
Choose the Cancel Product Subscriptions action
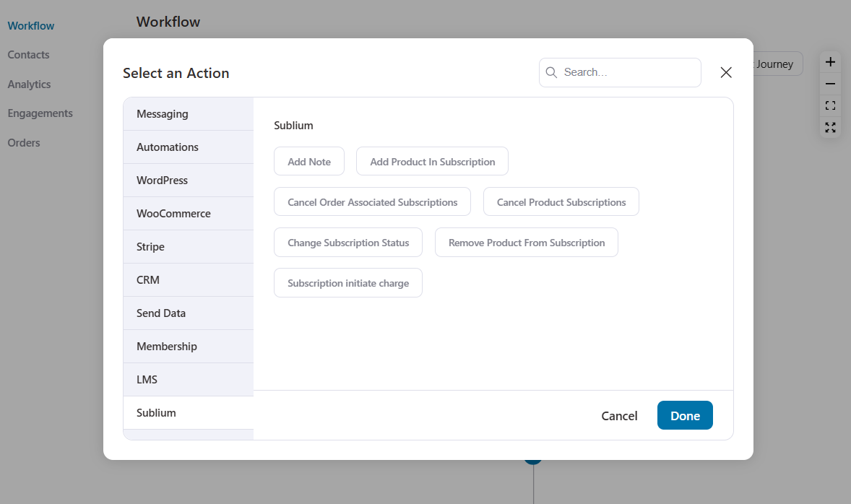point(561,201)
